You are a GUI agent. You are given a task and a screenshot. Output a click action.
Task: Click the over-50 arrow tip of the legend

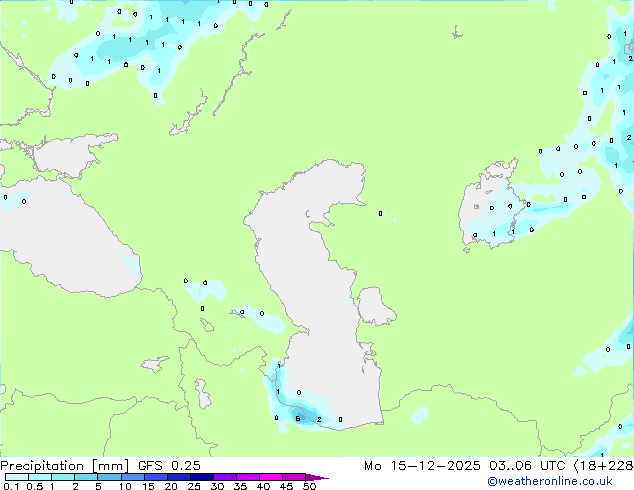point(317,477)
